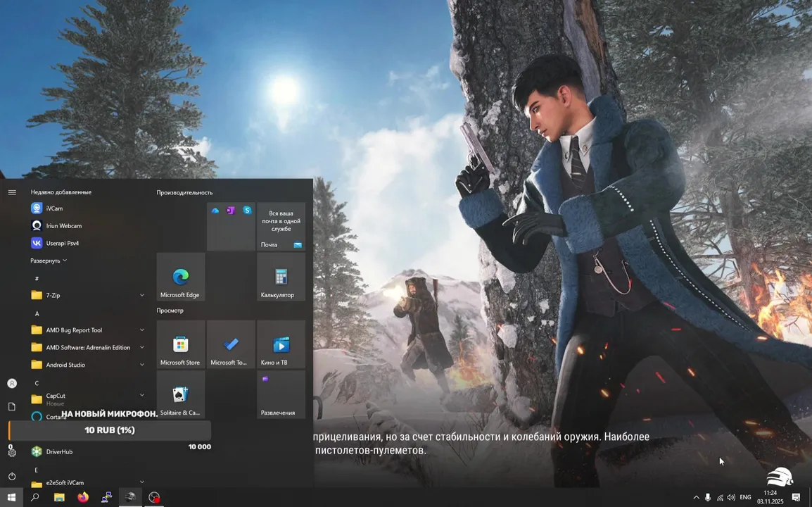The height and width of the screenshot is (507, 812).
Task: Click the Power icon in Start menu
Action: [x=12, y=476]
